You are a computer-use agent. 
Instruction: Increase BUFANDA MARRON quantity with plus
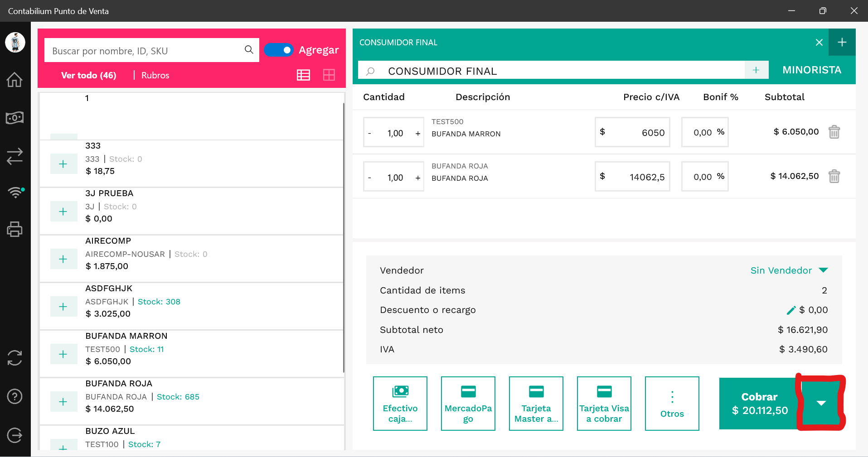(418, 133)
